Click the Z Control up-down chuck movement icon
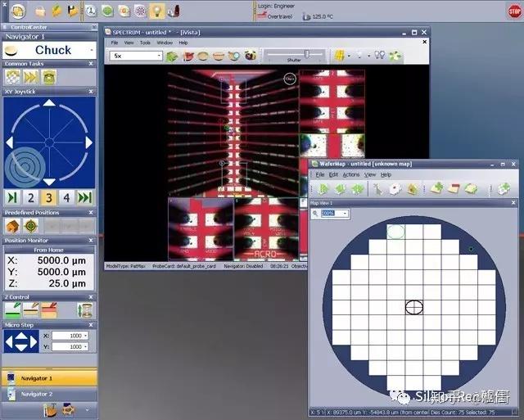Image resolution: width=524 pixels, height=420 pixels. coord(85,309)
